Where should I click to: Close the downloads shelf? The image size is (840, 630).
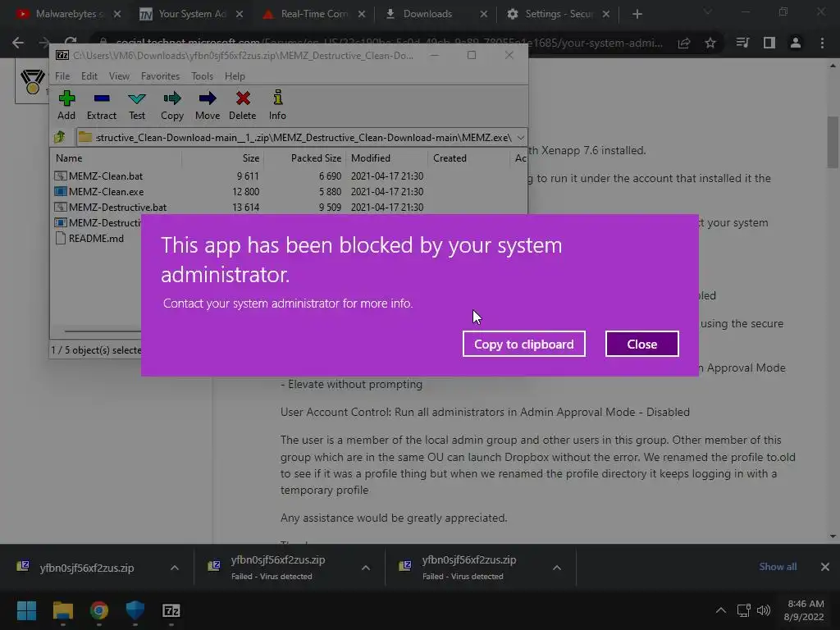(825, 567)
